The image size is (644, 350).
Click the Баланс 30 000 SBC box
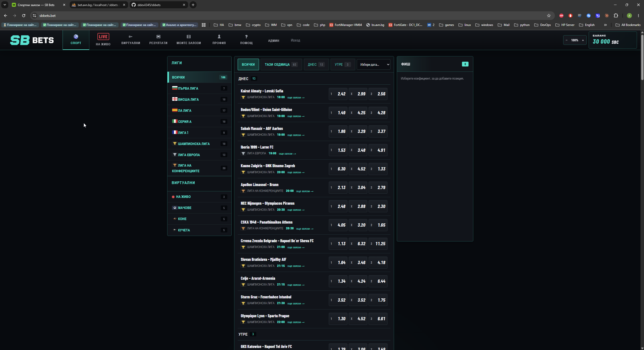point(613,40)
